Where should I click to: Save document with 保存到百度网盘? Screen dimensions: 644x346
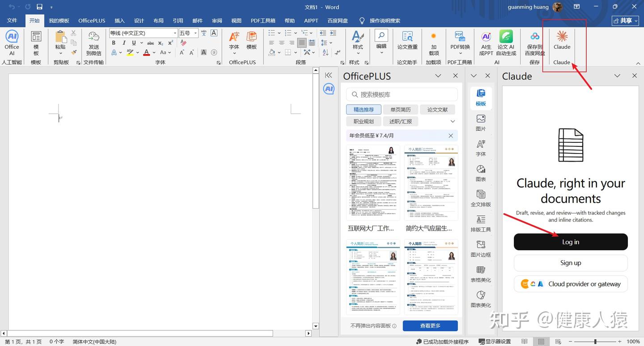[x=535, y=43]
